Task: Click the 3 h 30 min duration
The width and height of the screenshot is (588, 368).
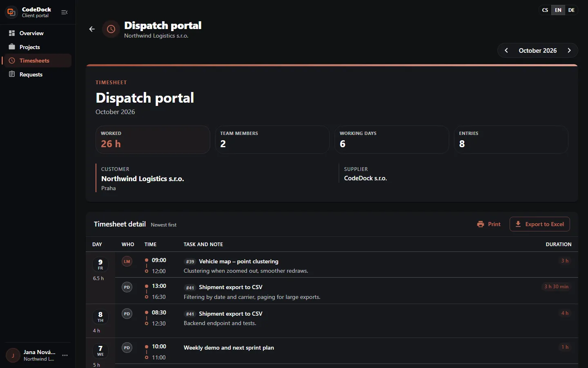Action: pyautogui.click(x=556, y=287)
